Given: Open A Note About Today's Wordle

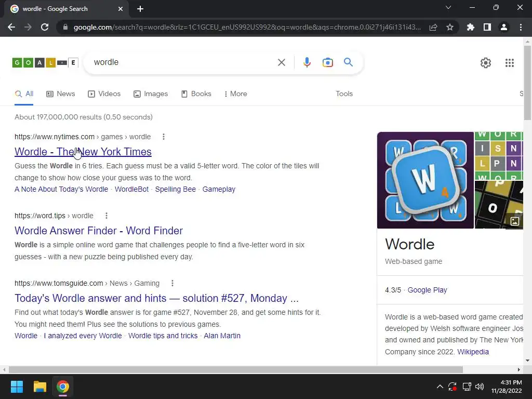Looking at the screenshot, I should click(61, 189).
